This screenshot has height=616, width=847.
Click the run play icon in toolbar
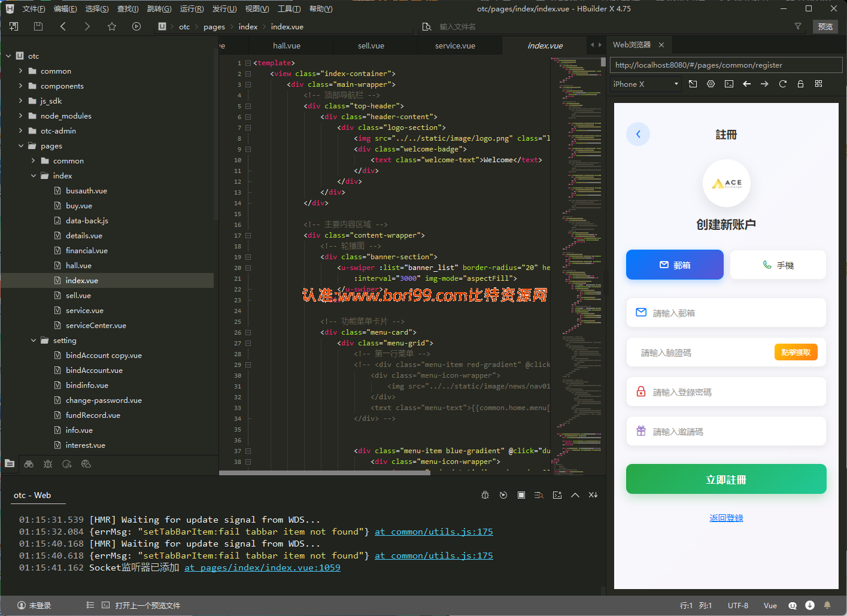coord(136,26)
